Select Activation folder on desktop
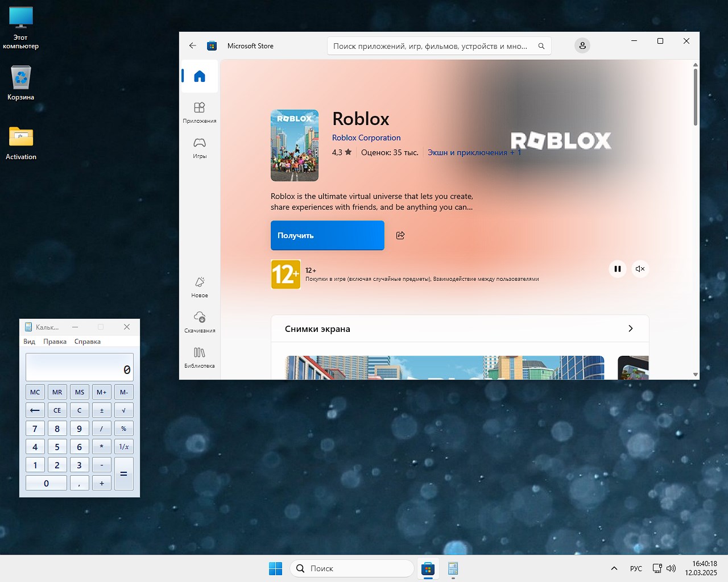The width and height of the screenshot is (728, 582). click(x=21, y=143)
